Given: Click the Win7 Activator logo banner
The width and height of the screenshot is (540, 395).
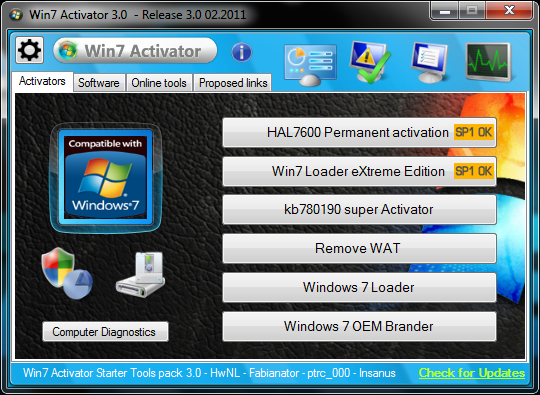Looking at the screenshot, I should [x=135, y=51].
